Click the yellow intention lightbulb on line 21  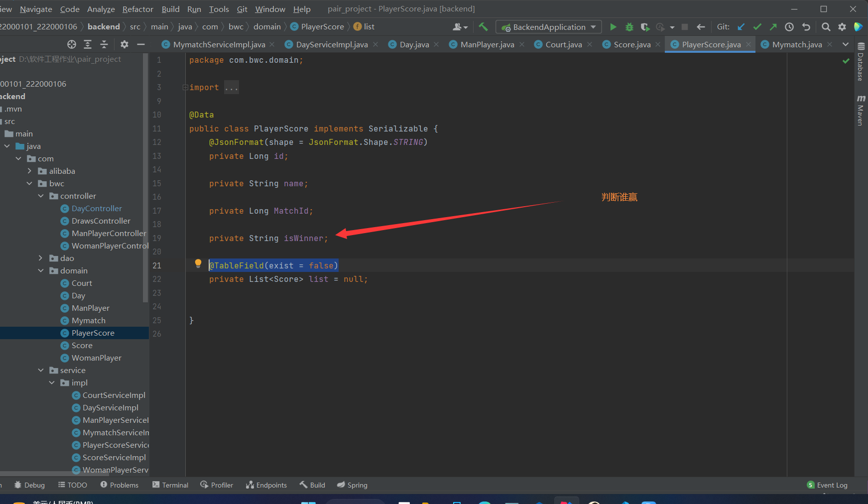[198, 263]
